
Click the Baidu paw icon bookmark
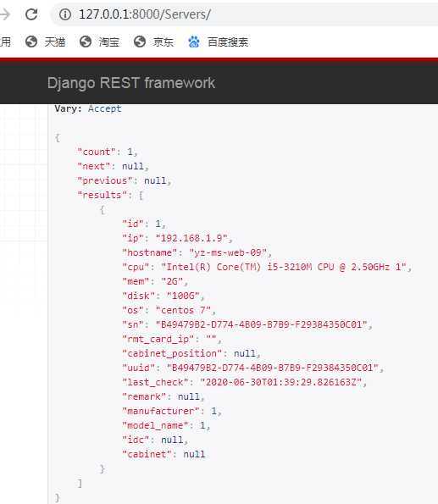pos(194,42)
